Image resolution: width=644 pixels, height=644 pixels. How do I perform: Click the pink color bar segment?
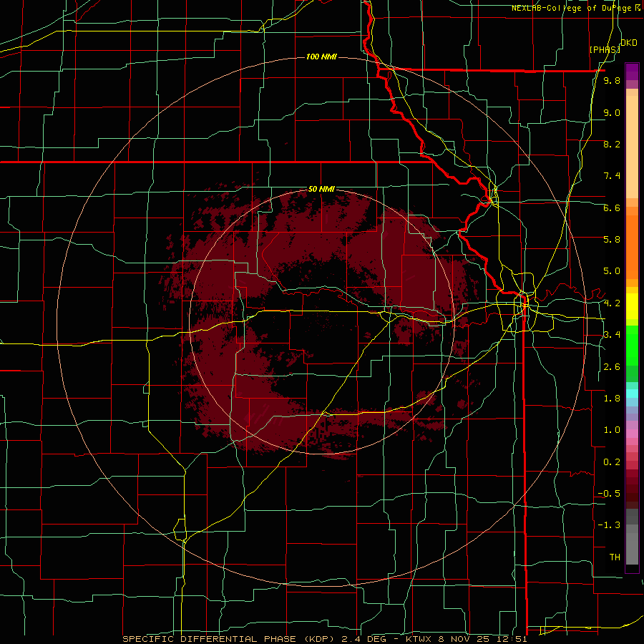632,434
